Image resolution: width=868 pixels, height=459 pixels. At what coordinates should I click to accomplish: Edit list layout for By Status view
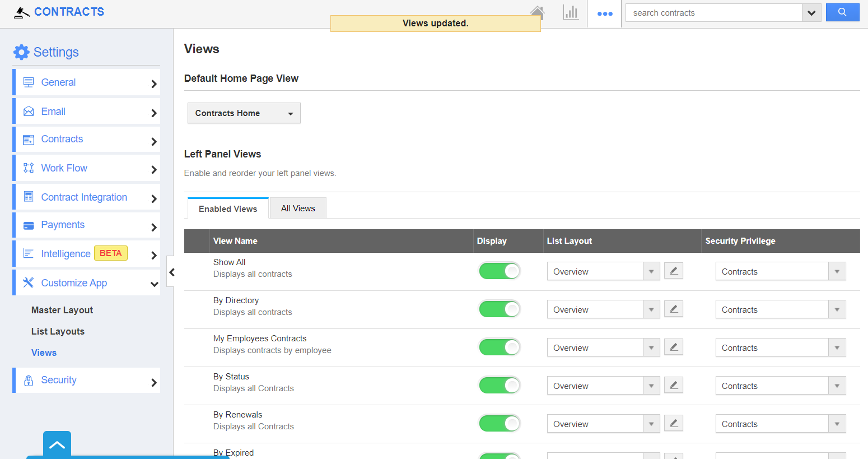[x=673, y=386]
